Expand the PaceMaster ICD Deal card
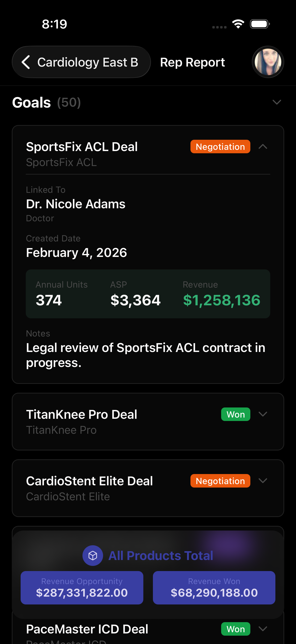Viewport: 296px width, 644px height. pyautogui.click(x=263, y=629)
